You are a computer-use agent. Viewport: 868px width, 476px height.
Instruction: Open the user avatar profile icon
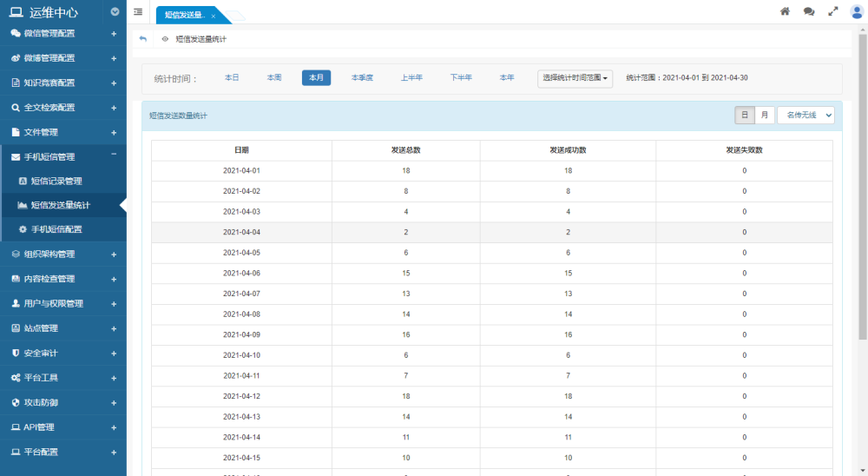(857, 11)
